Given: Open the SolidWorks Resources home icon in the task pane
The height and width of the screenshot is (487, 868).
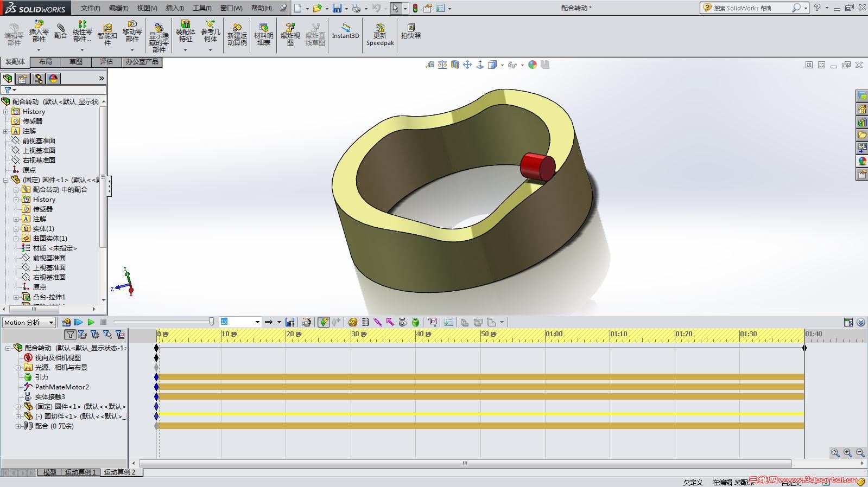Looking at the screenshot, I should [862, 109].
